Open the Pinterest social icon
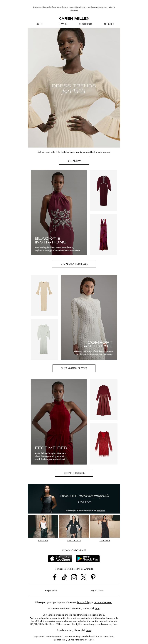Screen dimensions: 148x644 click(x=93, y=577)
